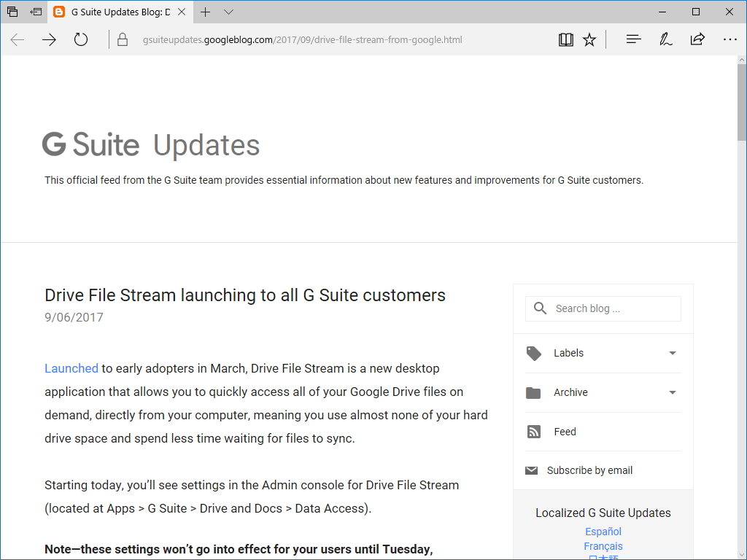Follow the Launched hyperlink

point(71,368)
